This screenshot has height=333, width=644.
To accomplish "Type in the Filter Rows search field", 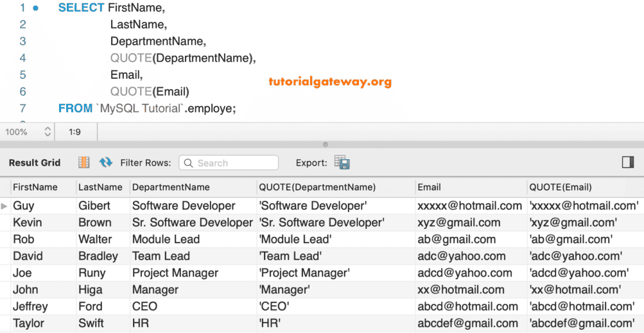I will pyautogui.click(x=235, y=163).
